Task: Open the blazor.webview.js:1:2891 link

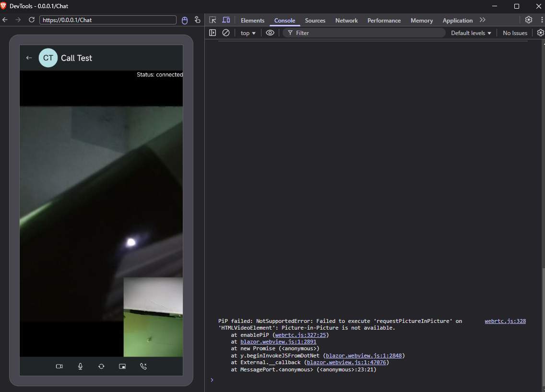Action: coord(278,342)
